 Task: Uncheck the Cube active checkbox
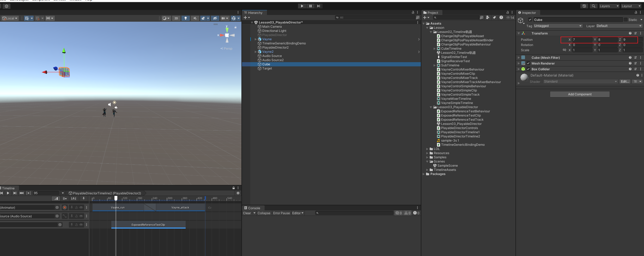[530, 20]
